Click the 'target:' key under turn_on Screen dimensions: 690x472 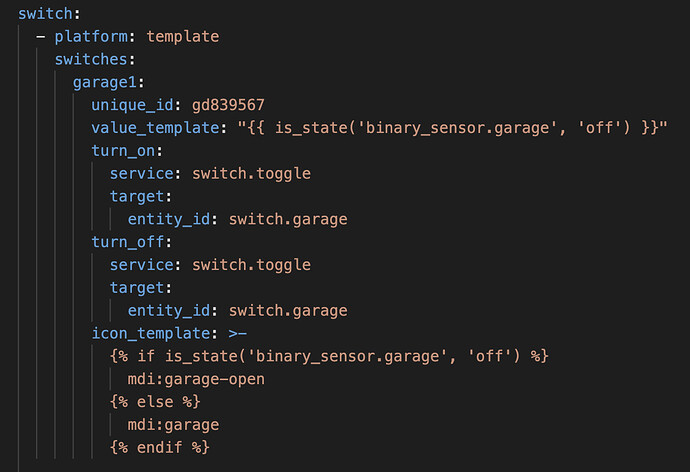point(141,196)
